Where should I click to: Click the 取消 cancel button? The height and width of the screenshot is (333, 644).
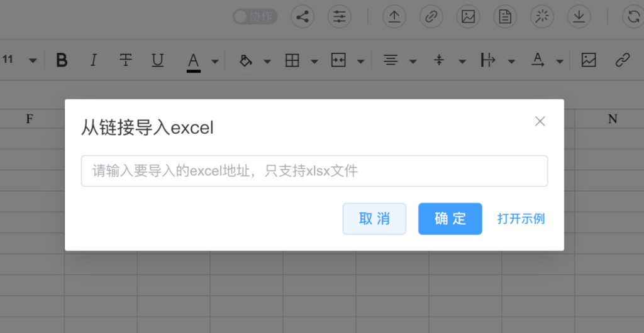(374, 219)
